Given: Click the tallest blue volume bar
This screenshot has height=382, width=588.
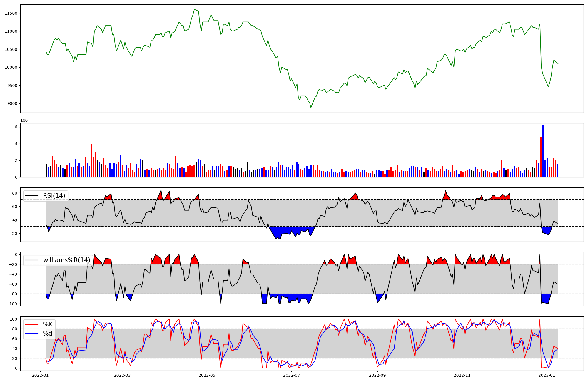Looking at the screenshot, I should pyautogui.click(x=543, y=151).
